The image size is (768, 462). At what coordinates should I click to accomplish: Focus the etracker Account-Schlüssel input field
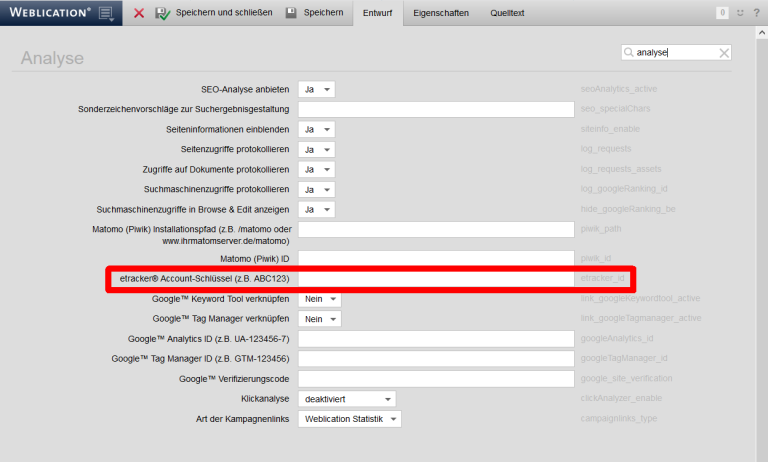(436, 277)
